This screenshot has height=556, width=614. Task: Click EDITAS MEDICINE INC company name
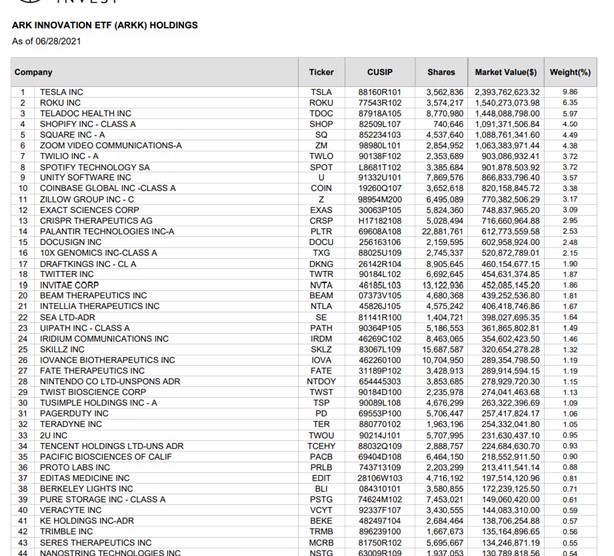tap(85, 478)
